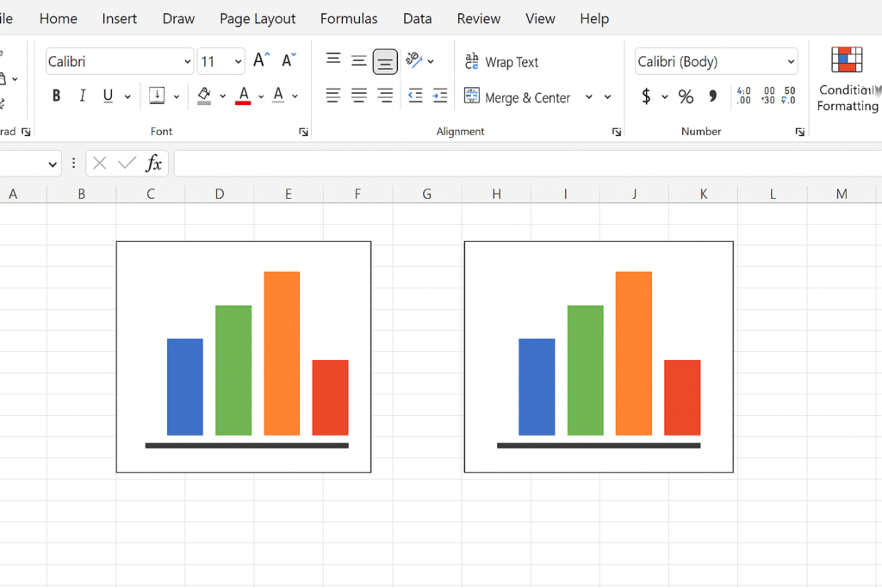Open the Clipboard dialog launcher
The width and height of the screenshot is (882, 588).
click(x=26, y=132)
